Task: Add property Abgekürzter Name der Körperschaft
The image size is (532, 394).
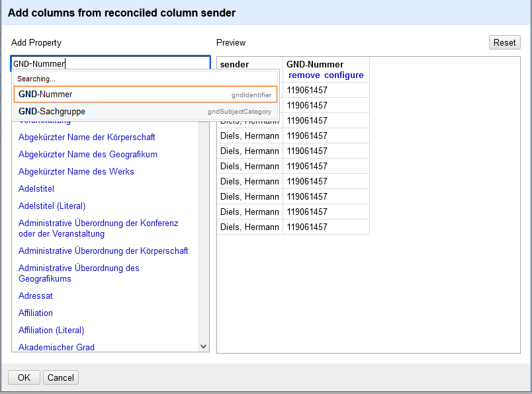Action: 87,138
